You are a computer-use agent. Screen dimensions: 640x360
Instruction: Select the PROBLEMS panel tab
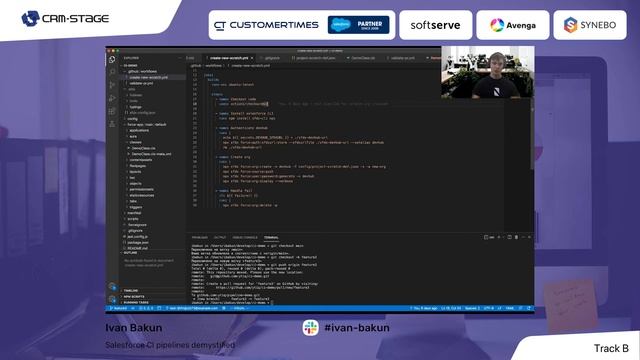[x=200, y=238]
